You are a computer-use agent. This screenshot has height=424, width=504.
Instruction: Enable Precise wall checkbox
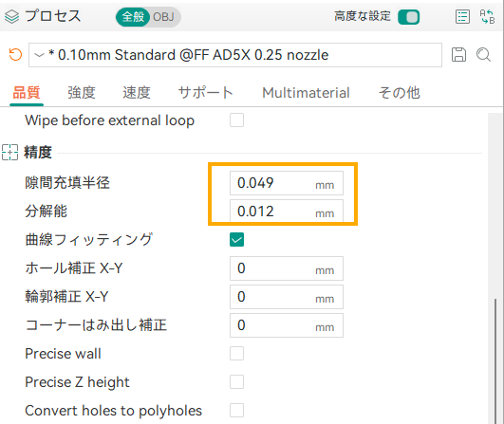236,354
